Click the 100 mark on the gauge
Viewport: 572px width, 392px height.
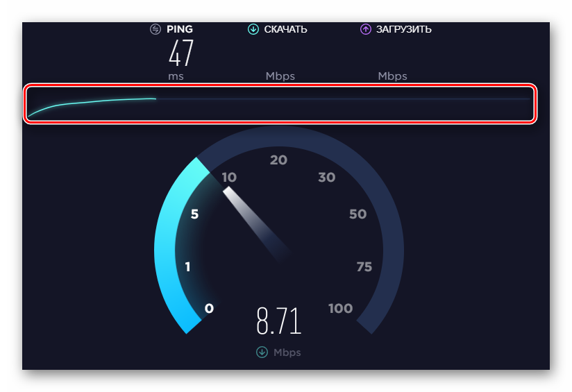(x=340, y=309)
